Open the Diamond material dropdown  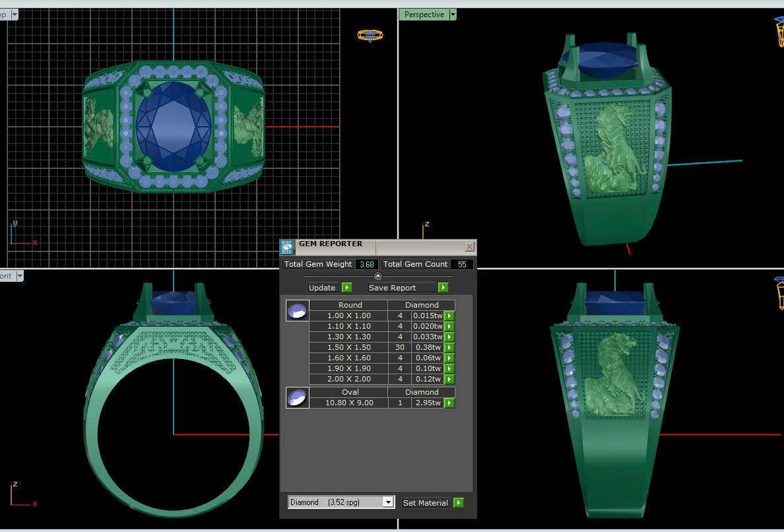pyautogui.click(x=388, y=502)
